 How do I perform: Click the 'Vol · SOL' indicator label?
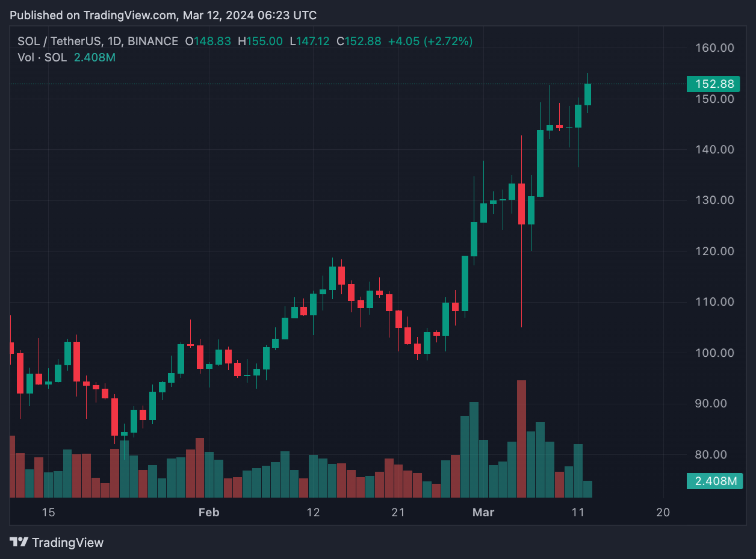click(42, 58)
